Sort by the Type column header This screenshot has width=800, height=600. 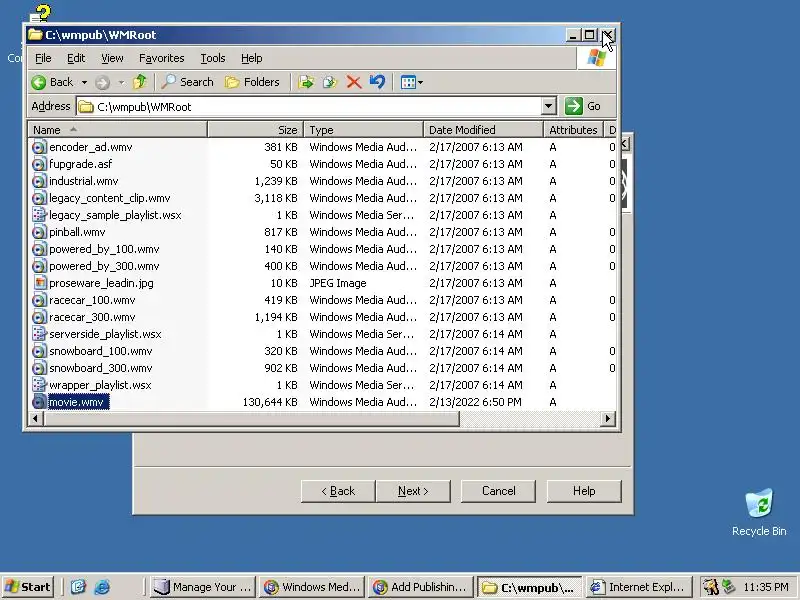coord(363,130)
